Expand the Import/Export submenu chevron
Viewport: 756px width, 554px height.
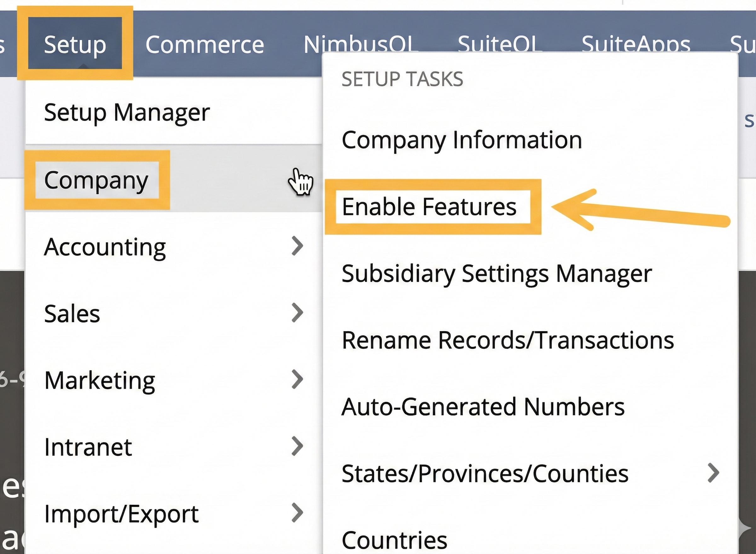click(297, 512)
